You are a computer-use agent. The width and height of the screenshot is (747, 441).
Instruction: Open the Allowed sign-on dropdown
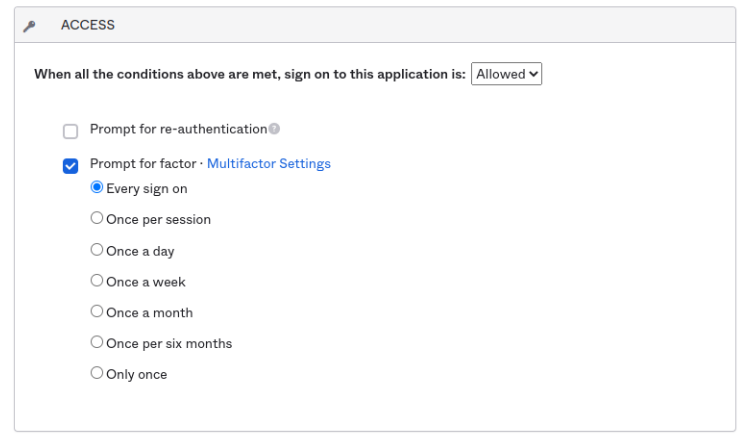coord(506,73)
